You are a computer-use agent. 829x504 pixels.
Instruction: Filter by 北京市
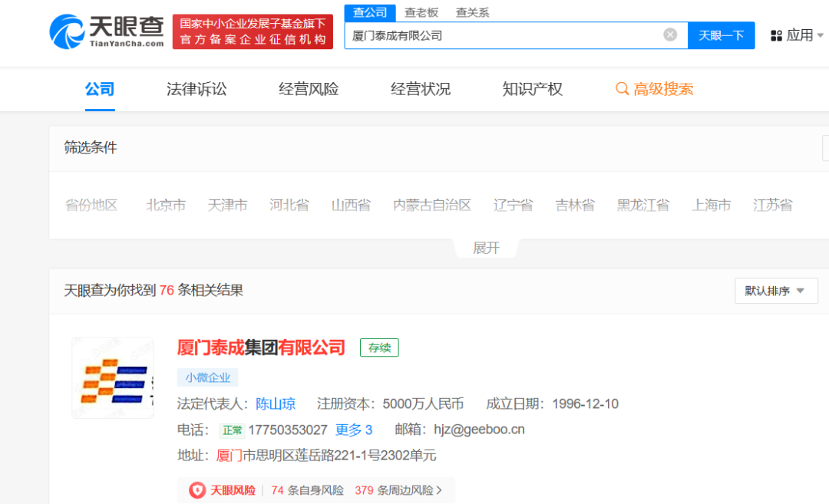point(166,205)
